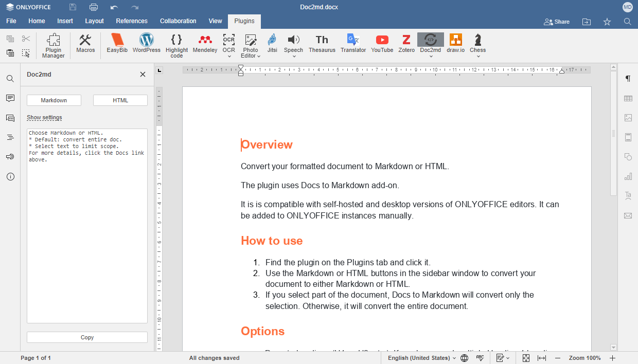Launch the Zotero plugin
638x364 pixels.
[x=406, y=43]
